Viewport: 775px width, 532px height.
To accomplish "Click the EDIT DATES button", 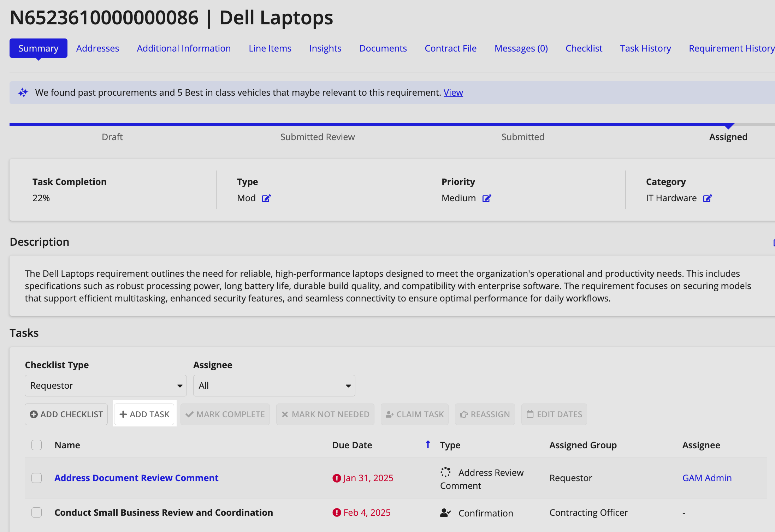I will pos(554,414).
